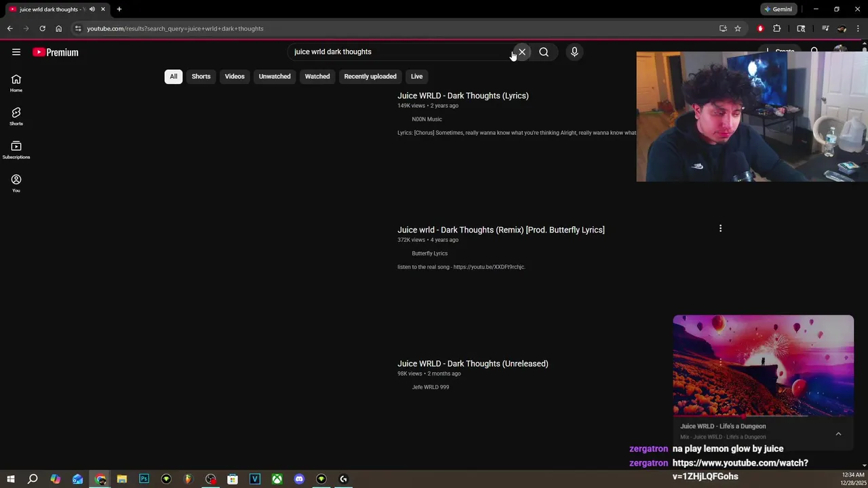The image size is (868, 488).
Task: Click the magnifier search button
Action: pyautogui.click(x=544, y=52)
